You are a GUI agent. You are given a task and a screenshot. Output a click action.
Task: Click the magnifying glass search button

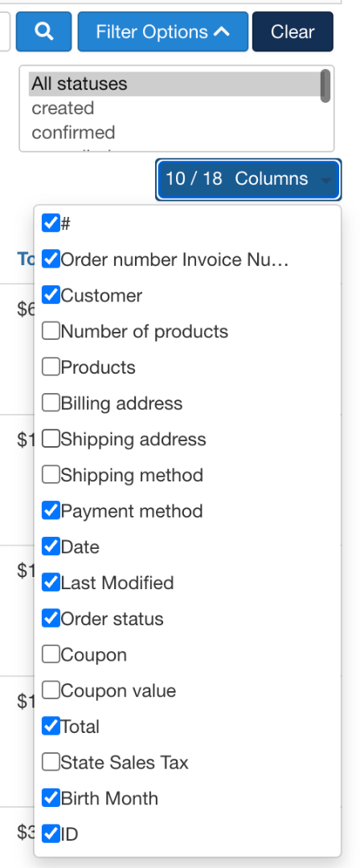[43, 31]
